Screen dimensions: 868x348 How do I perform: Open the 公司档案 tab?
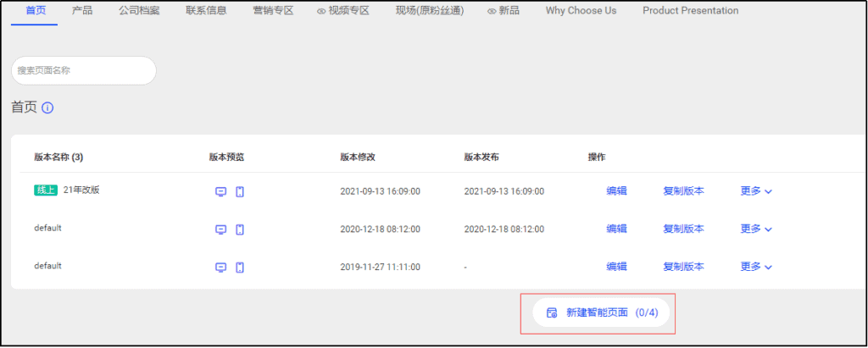139,11
